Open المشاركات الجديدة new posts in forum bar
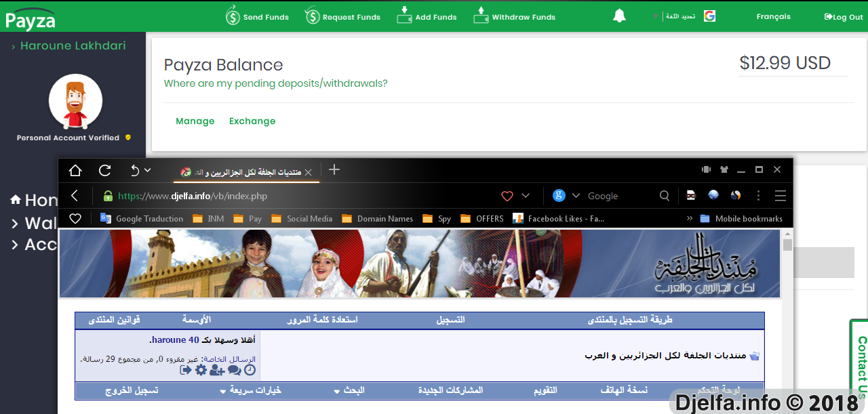 450,390
